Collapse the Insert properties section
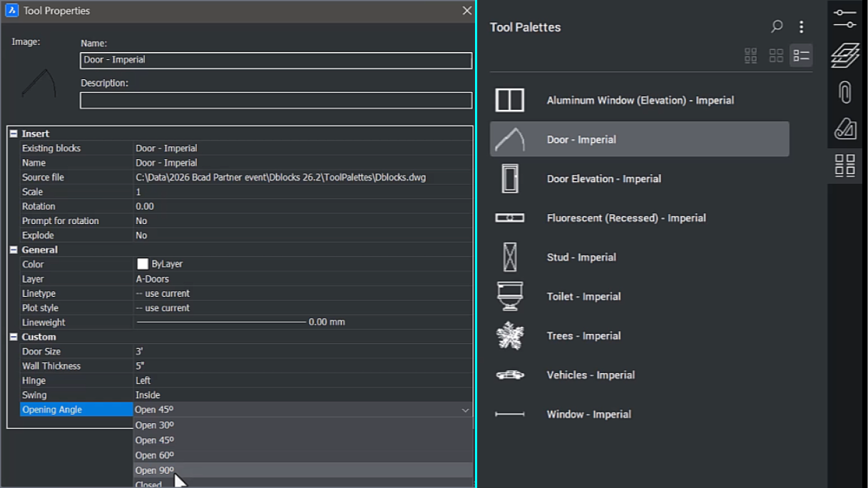The width and height of the screenshot is (868, 488). click(14, 133)
